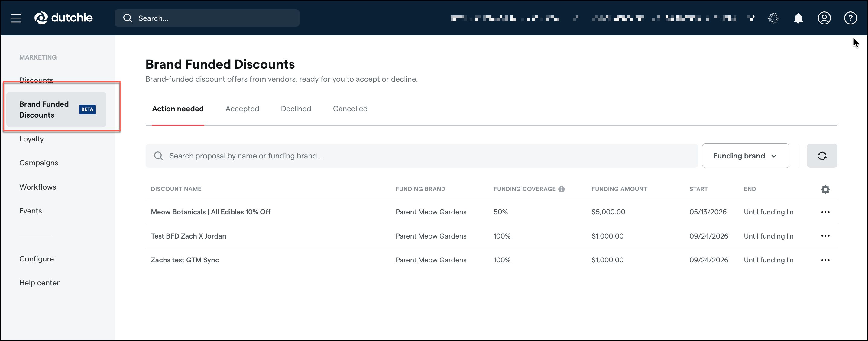Open actions menu for Meow Botanicals row
This screenshot has height=341, width=868.
(825, 212)
